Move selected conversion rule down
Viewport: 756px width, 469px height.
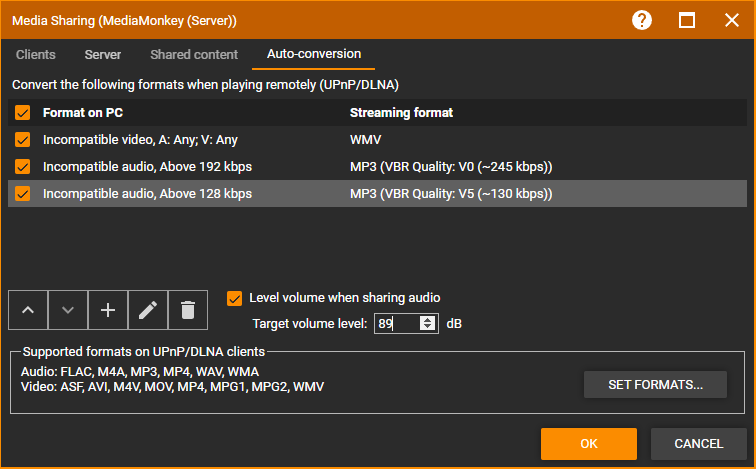pos(68,310)
